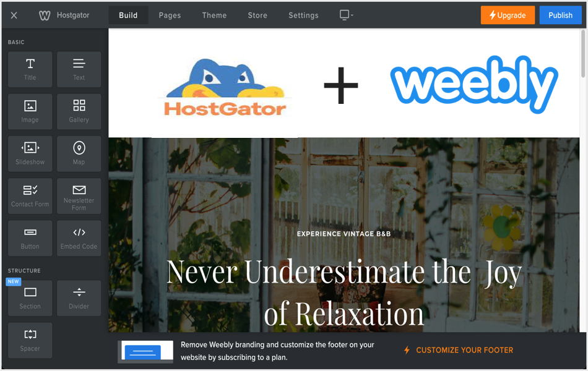
Task: Open the device preview dropdown
Action: coord(346,15)
